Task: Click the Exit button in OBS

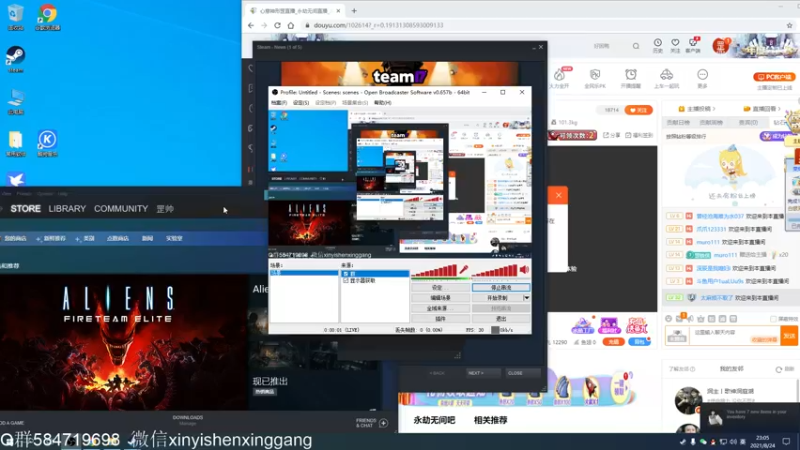Action: click(x=501, y=318)
